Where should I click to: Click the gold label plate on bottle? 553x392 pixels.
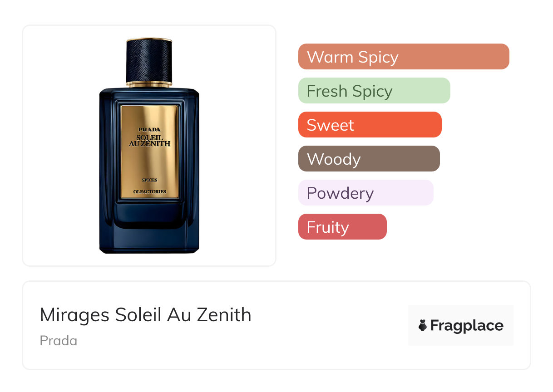[149, 152]
